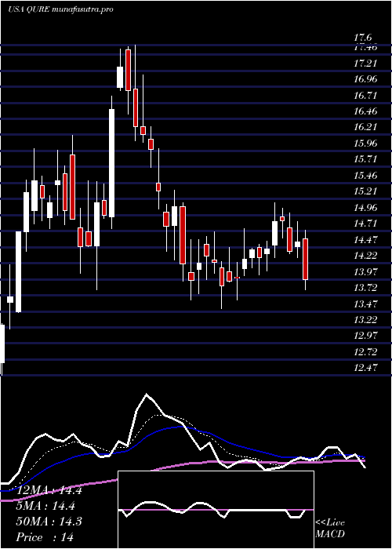Click the 13.97 price axis label
The width and height of the screenshot is (392, 549).
click(365, 271)
